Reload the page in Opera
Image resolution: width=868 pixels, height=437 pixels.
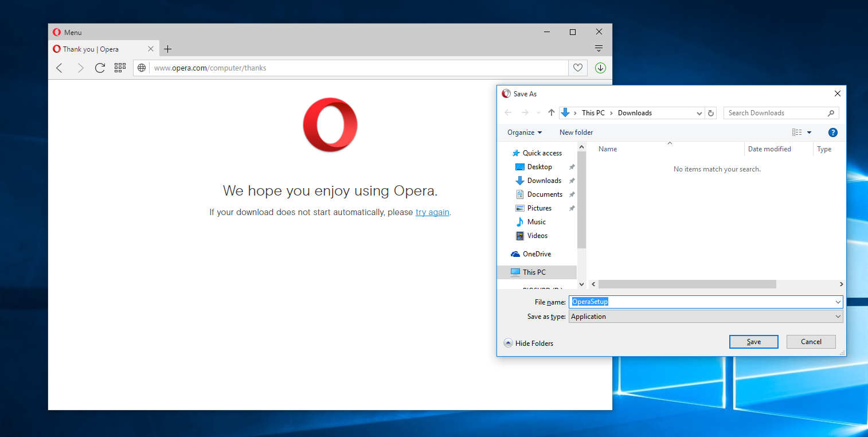pyautogui.click(x=100, y=68)
